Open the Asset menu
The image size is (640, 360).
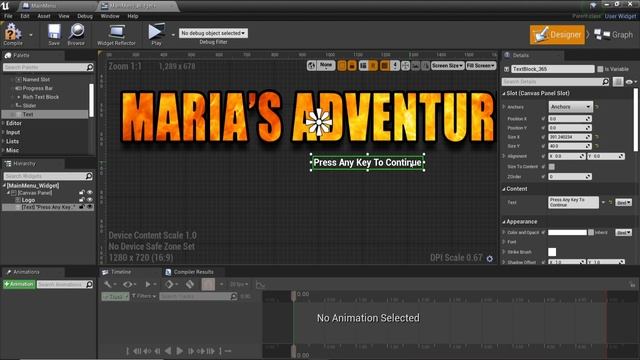tap(44, 16)
